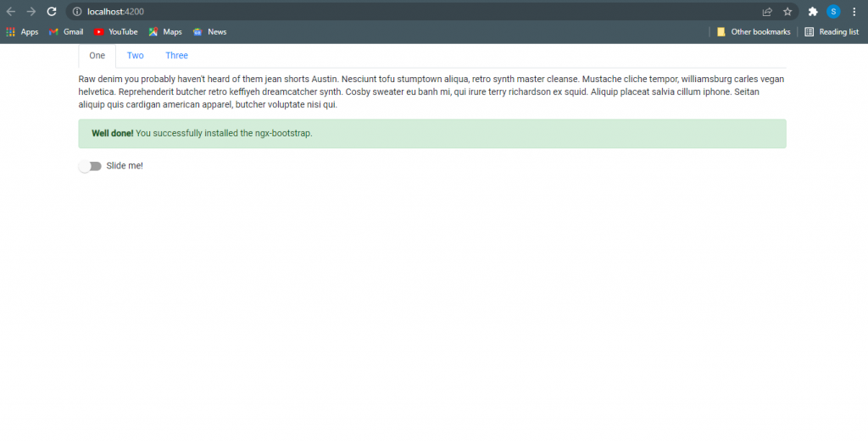Click the browser forward arrow
The width and height of the screenshot is (868, 442).
point(31,12)
